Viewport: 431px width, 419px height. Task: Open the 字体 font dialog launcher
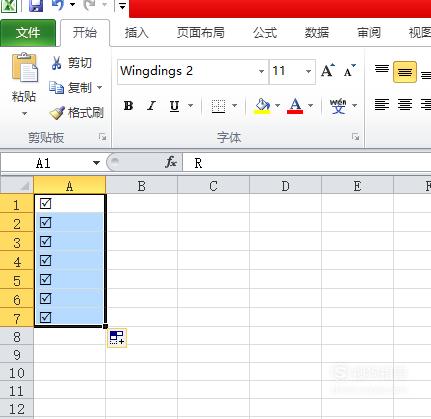pyautogui.click(x=355, y=137)
